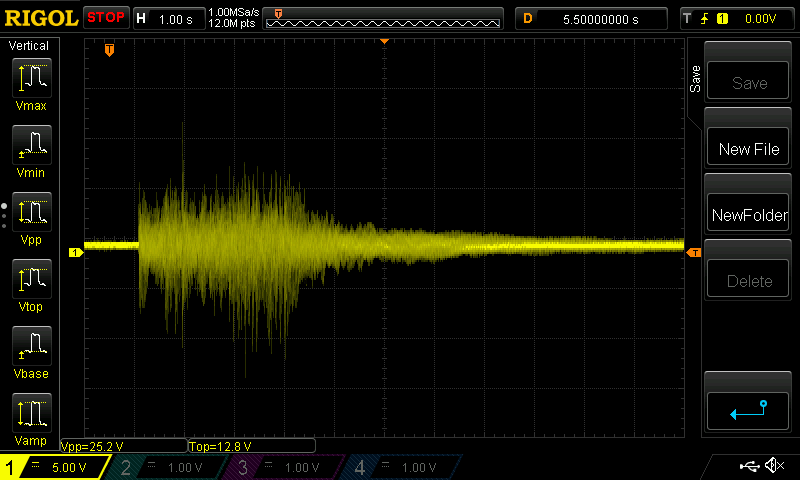This screenshot has height=480, width=800.
Task: Click the Vertical menu header label
Action: (x=29, y=46)
